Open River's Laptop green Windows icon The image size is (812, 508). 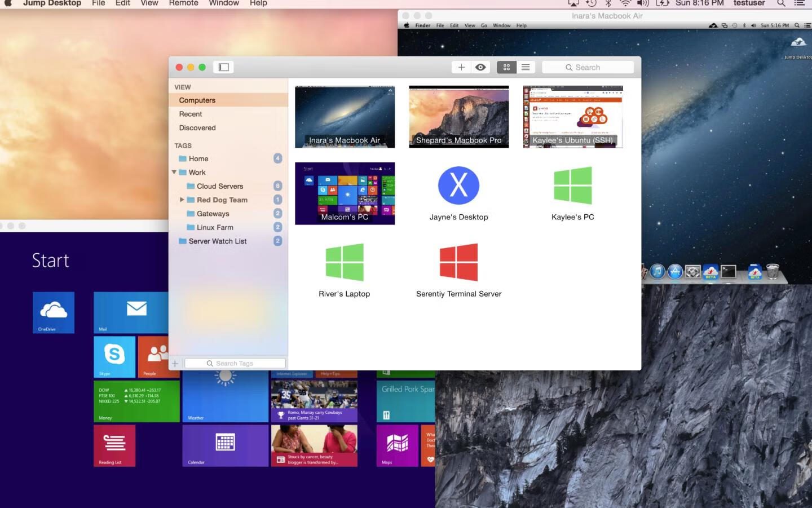[345, 262]
